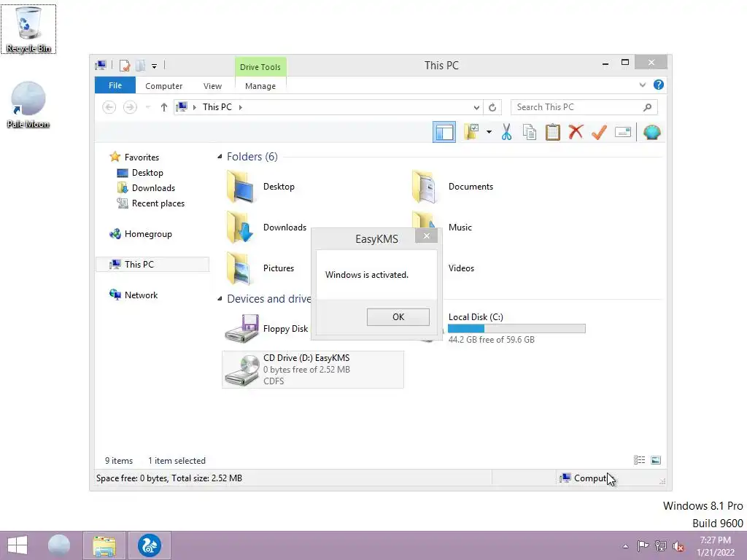Click the address bar This PC breadcrumb

pos(217,107)
